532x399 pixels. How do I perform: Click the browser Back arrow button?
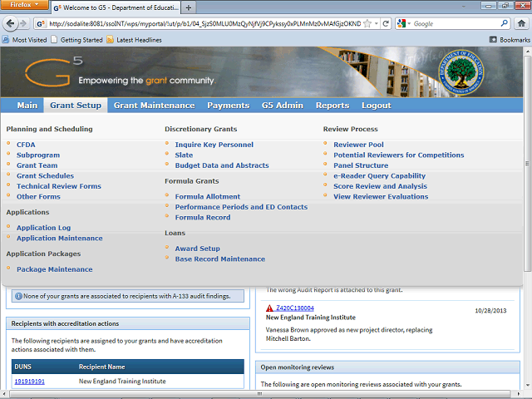10,23
